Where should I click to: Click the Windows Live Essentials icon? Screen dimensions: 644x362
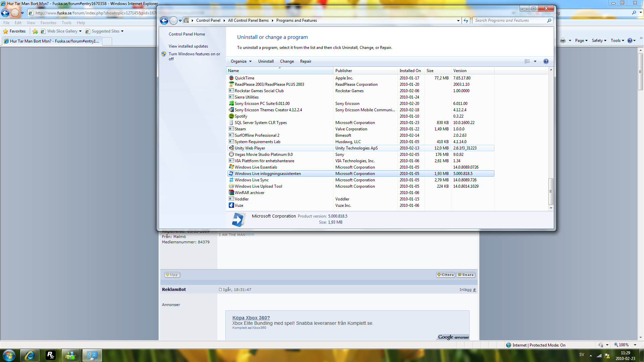click(x=231, y=167)
